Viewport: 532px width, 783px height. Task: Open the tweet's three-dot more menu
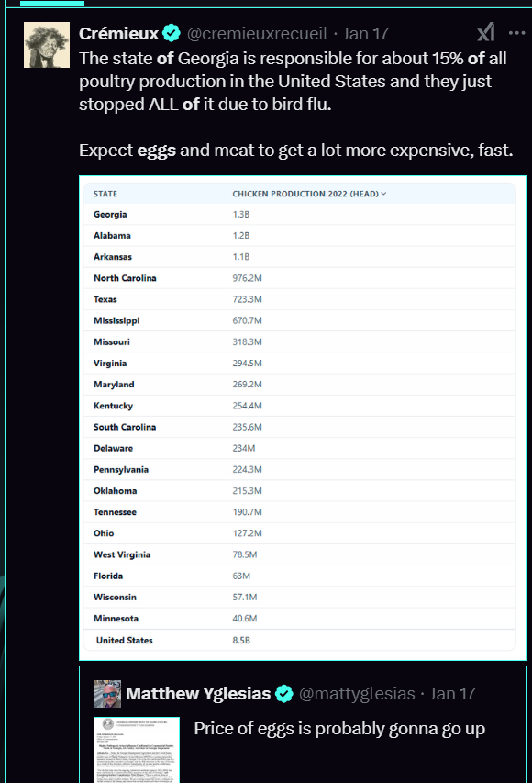click(516, 33)
